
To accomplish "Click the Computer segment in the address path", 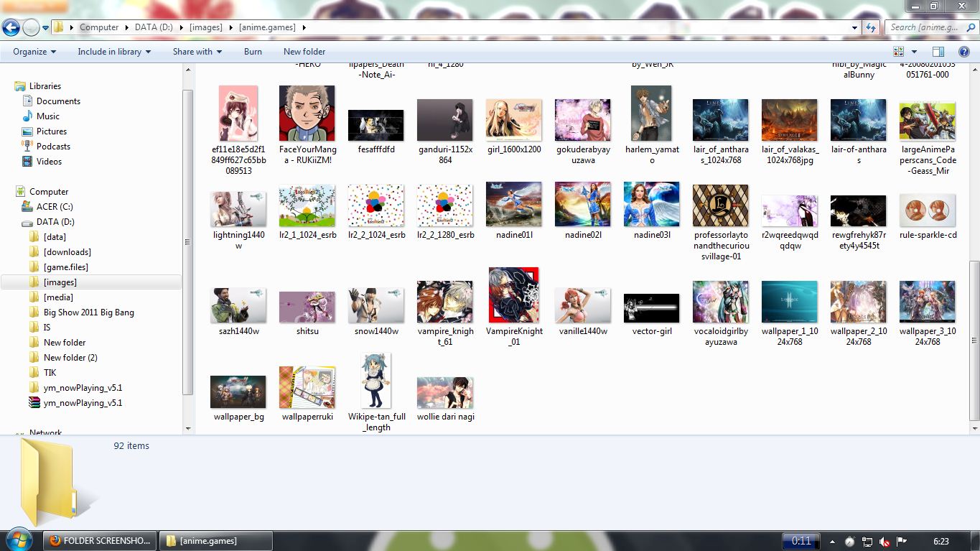I will pos(99,27).
